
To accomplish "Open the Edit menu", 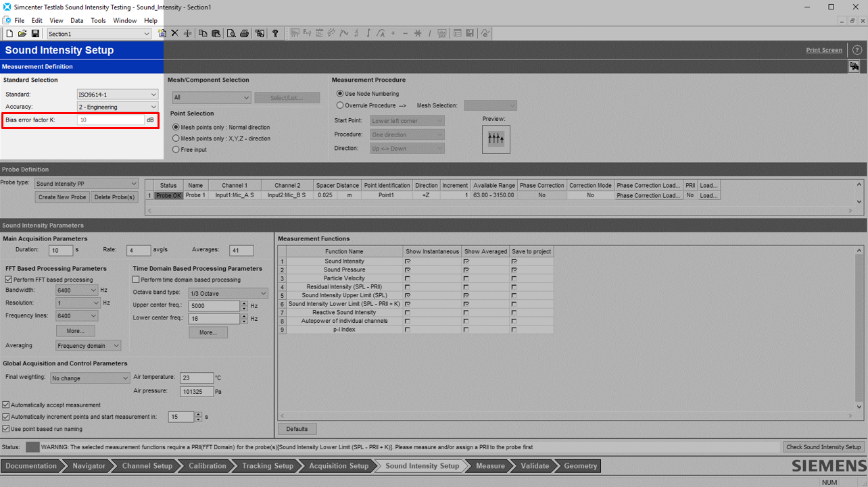I will click(x=37, y=20).
